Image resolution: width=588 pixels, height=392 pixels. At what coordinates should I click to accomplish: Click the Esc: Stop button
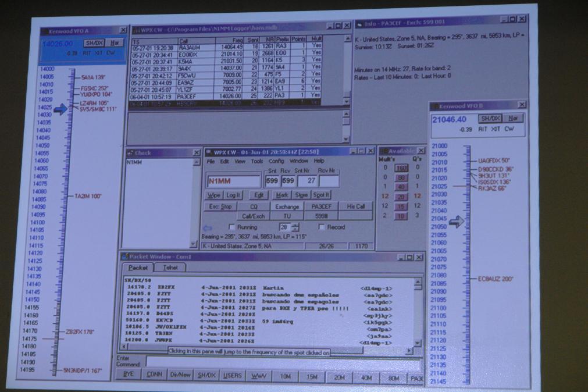[x=220, y=206]
